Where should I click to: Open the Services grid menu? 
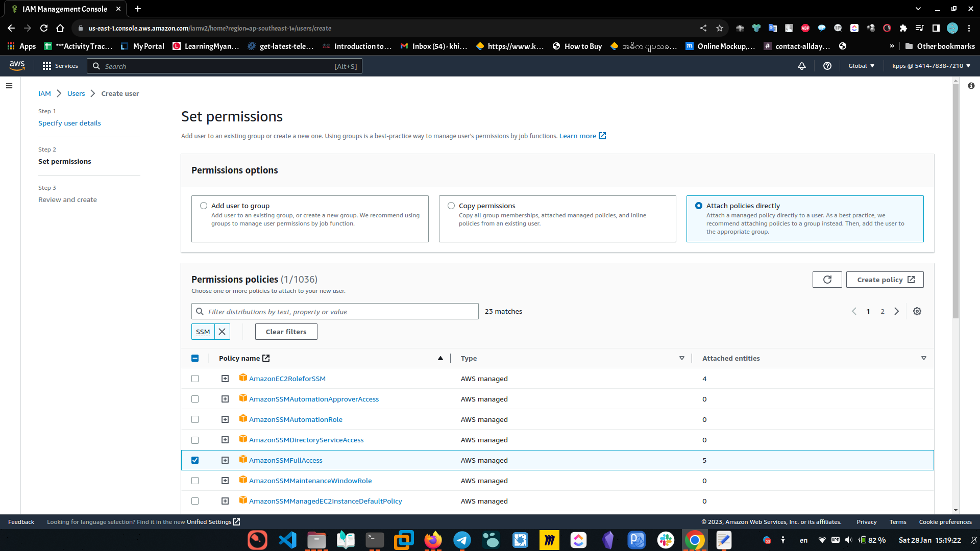pyautogui.click(x=60, y=66)
